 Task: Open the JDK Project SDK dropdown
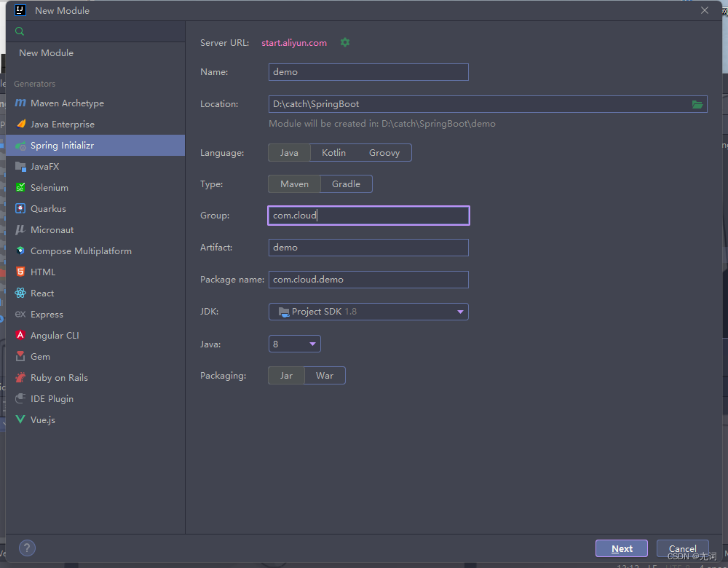pyautogui.click(x=368, y=312)
